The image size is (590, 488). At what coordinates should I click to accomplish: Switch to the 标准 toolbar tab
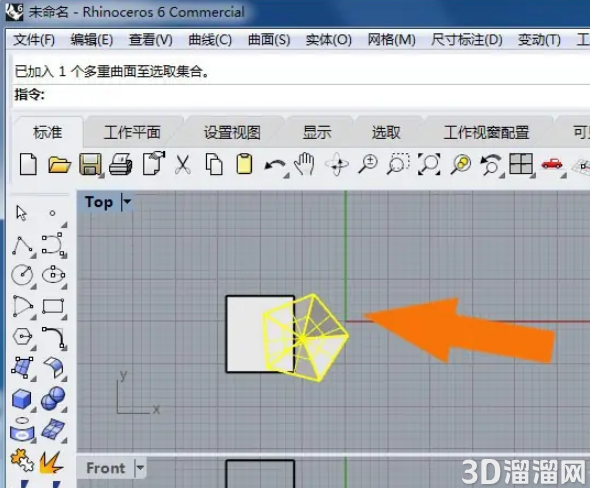click(x=48, y=132)
